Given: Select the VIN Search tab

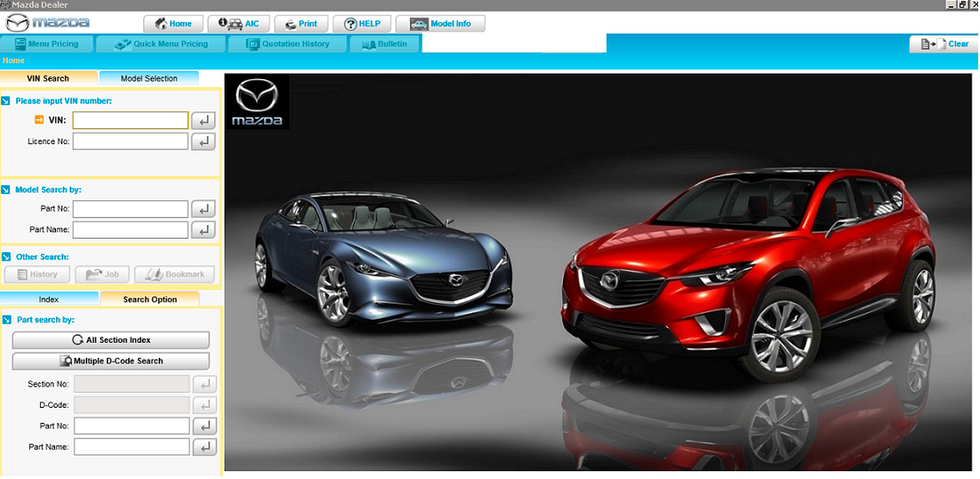Looking at the screenshot, I should coord(48,78).
